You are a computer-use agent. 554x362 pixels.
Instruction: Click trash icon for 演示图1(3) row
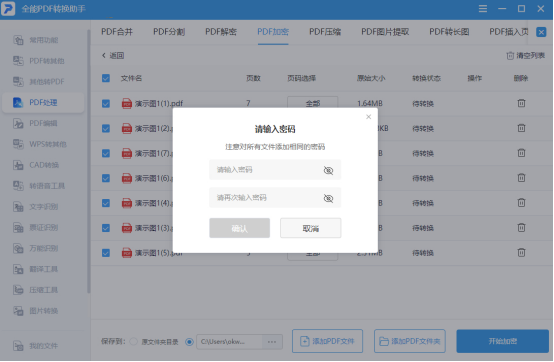pos(521,228)
